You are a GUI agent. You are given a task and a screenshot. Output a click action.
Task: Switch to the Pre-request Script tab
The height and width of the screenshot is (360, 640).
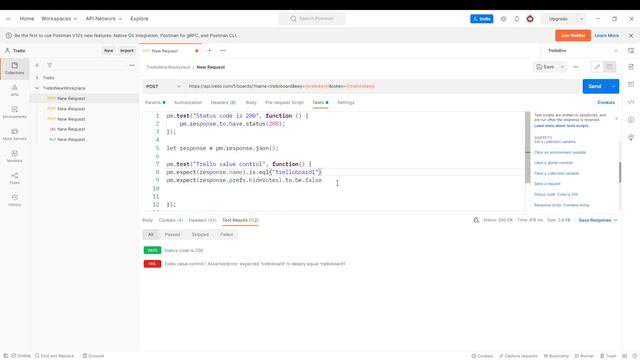point(284,102)
